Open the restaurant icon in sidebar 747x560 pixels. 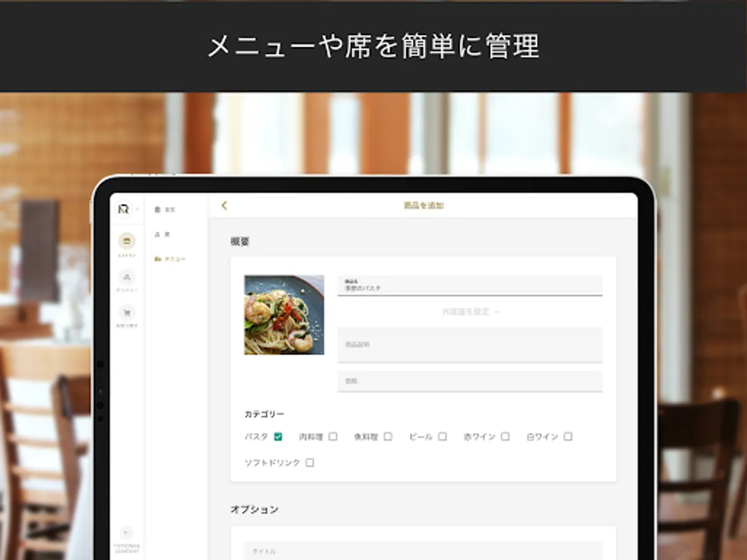127,241
